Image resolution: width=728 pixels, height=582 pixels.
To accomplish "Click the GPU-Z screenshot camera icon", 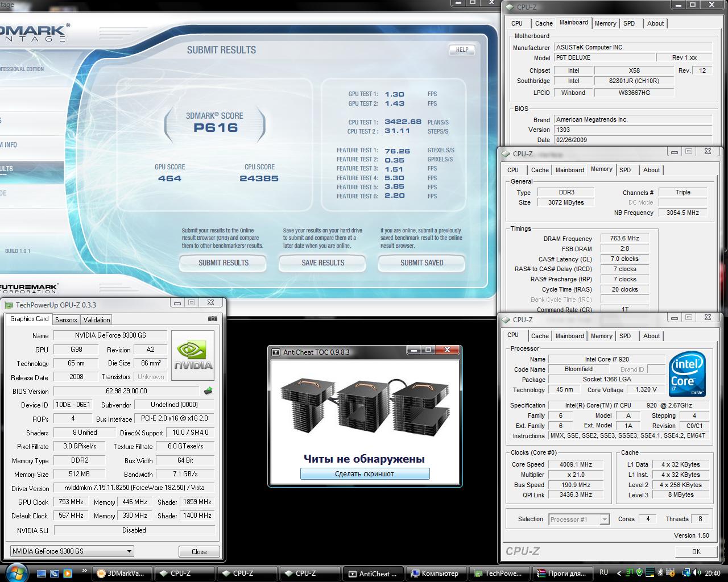I will (x=212, y=319).
